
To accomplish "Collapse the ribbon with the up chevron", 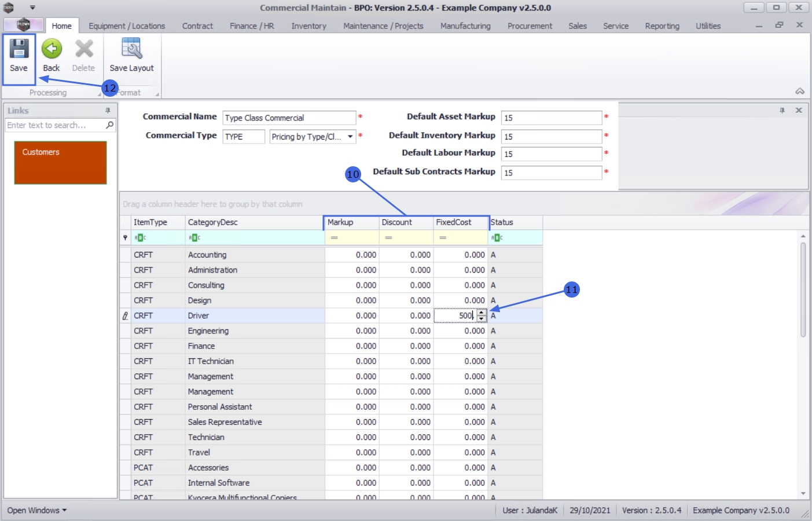I will 800,91.
